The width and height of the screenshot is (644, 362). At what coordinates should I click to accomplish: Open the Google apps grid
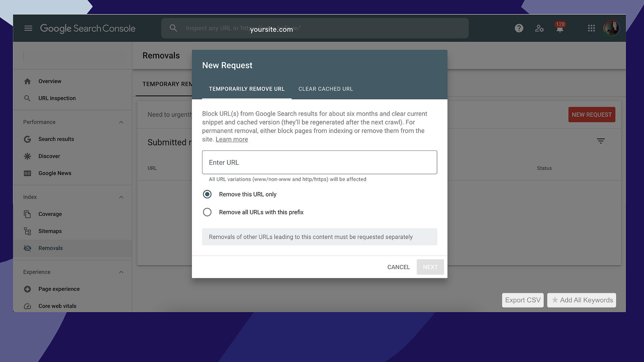point(591,28)
